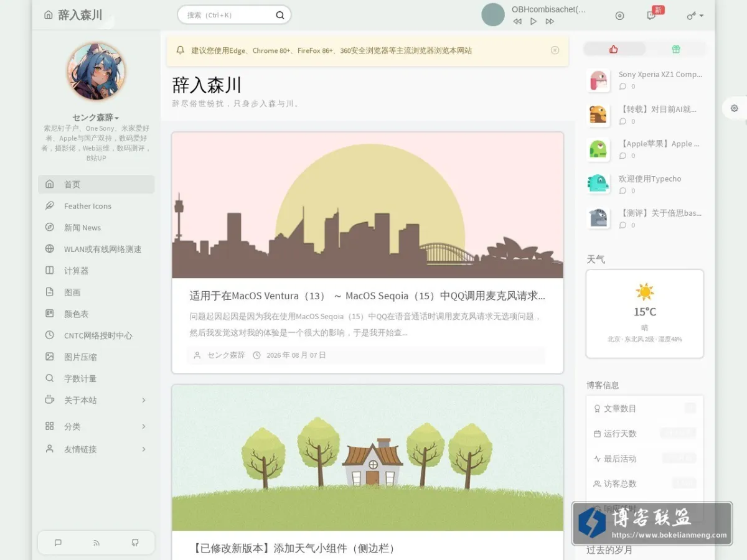The height and width of the screenshot is (560, 747).
Task: Click the coffee cup icon beside 关于本站
Action: coord(50,400)
